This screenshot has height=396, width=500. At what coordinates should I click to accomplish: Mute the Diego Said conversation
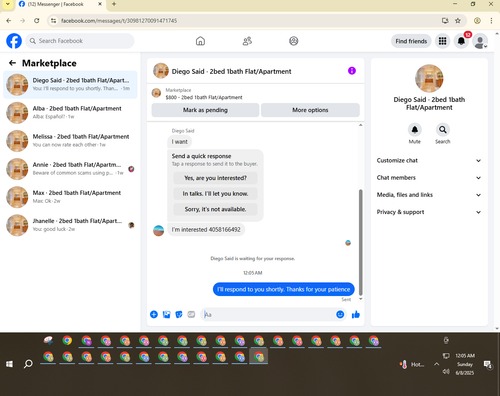click(x=415, y=130)
